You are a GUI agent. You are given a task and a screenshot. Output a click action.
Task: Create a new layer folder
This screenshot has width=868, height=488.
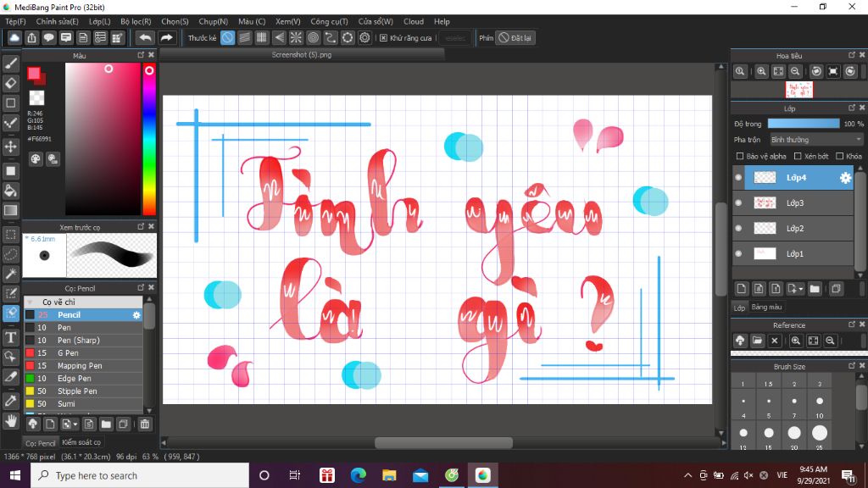815,289
